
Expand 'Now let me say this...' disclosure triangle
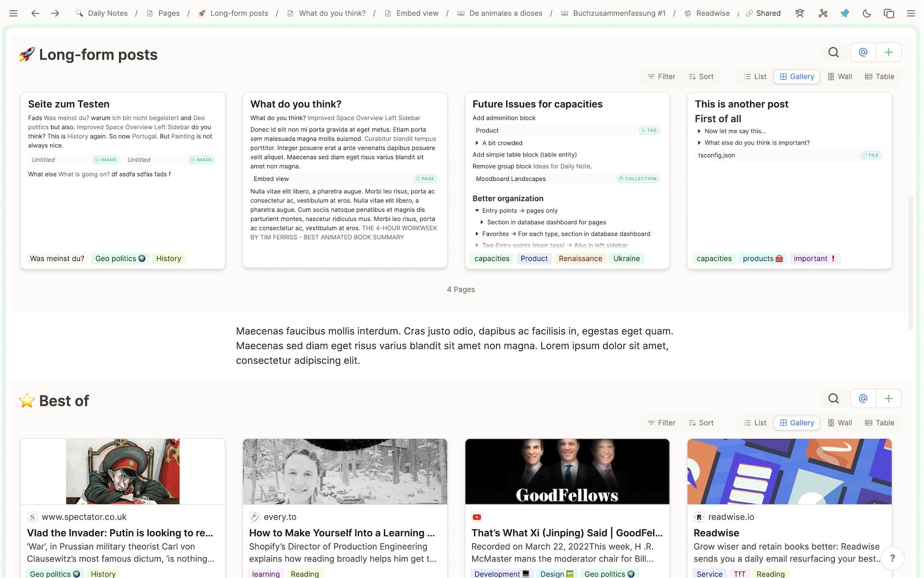(700, 131)
